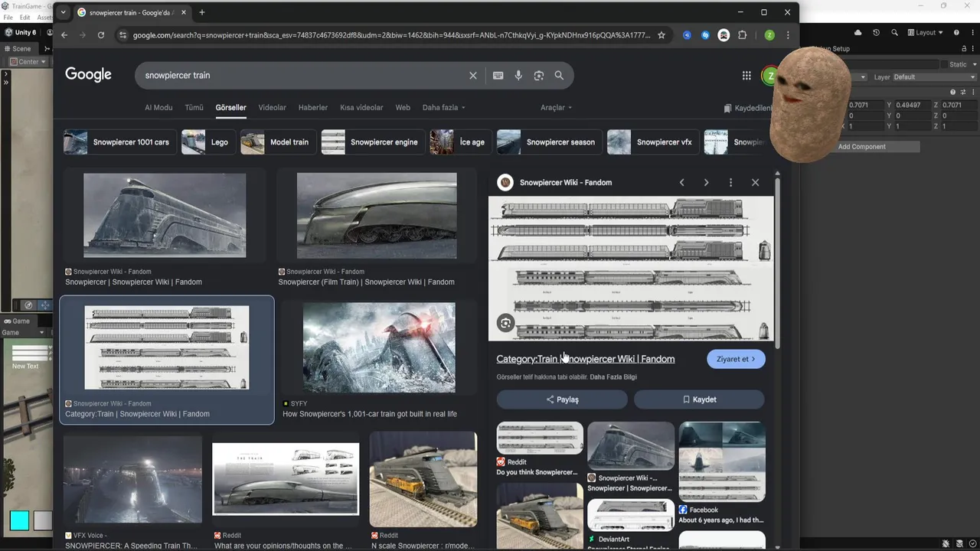The width and height of the screenshot is (980, 551).
Task: Open new Chrome tab with plus
Action: coord(202,12)
